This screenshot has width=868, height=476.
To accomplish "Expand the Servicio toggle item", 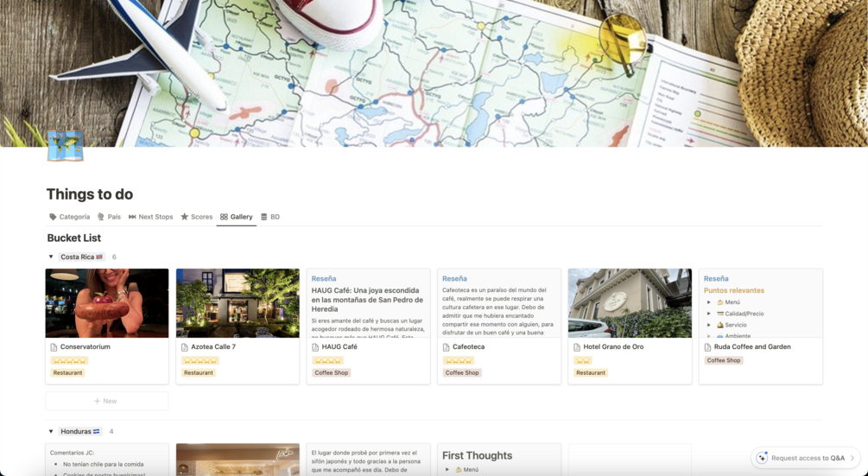I will coord(708,325).
